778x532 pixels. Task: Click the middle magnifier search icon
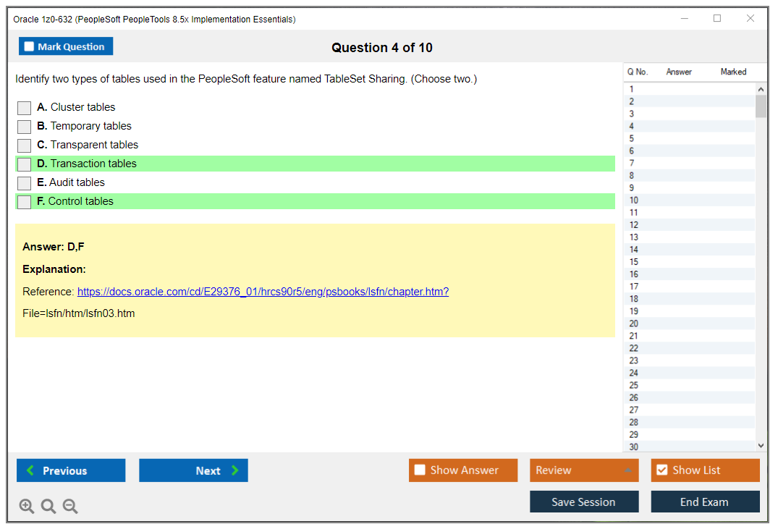click(x=48, y=506)
